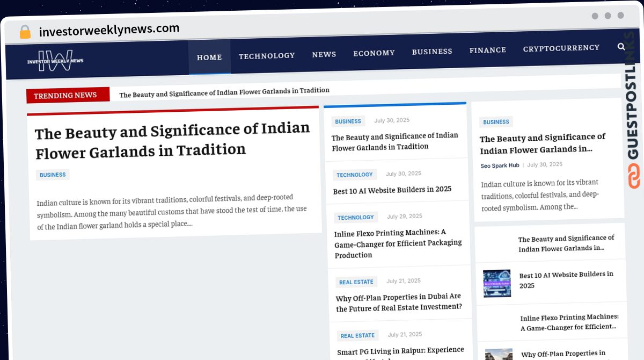Screen dimensions: 644x360
Task: Open sidebar Best 10 AI Website Builders link
Action: coord(566,280)
